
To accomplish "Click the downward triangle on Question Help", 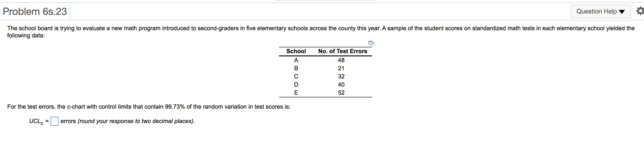I will [x=623, y=11].
